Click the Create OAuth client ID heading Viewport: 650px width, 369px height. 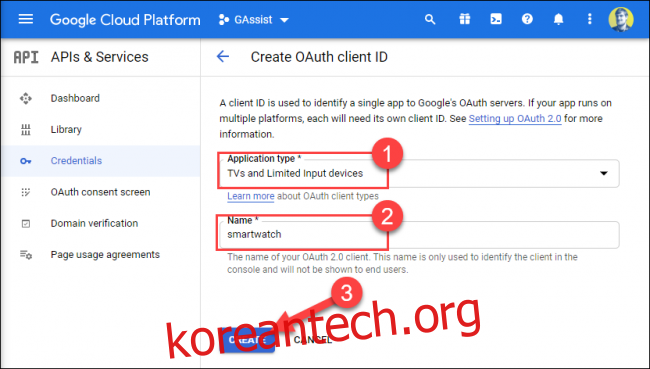319,57
